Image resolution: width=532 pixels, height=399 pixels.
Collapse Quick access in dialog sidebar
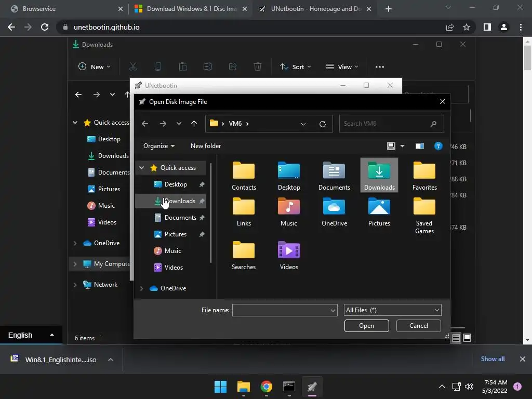pyautogui.click(x=142, y=168)
